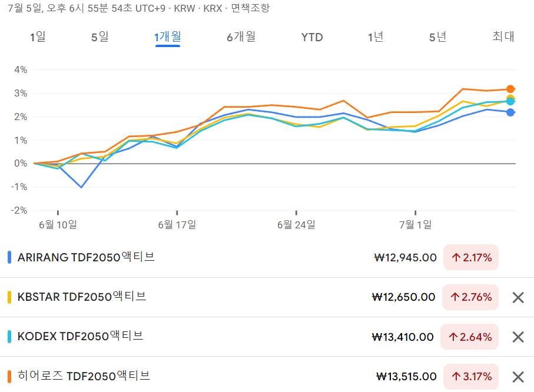Click the ₩12,650.00 price
Screen dimensions: 534x392
click(403, 297)
